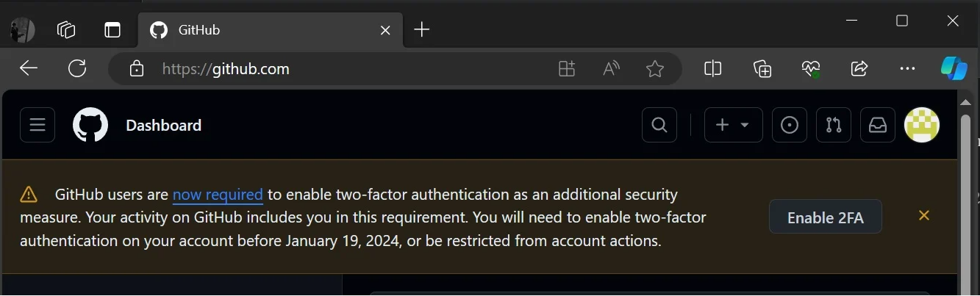
Task: Open the Copilot sidebar icon
Action: 954,69
